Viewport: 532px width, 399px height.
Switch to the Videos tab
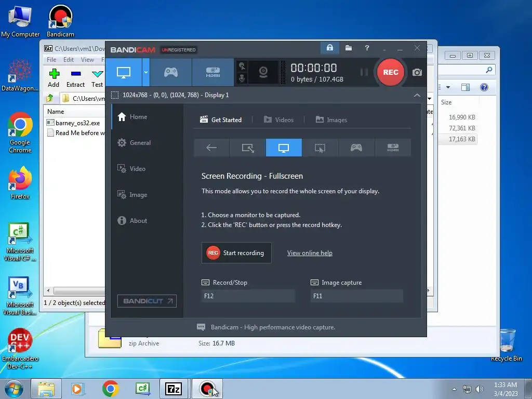[278, 120]
